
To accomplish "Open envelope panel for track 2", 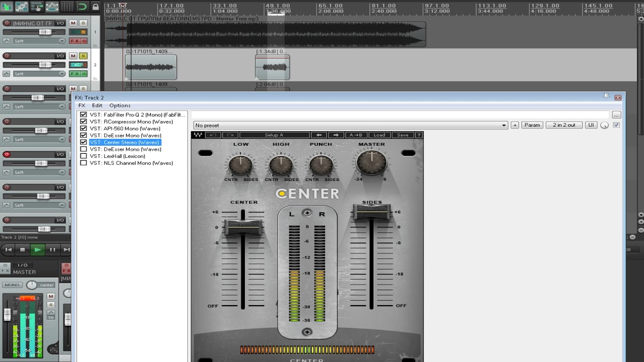I will (x=7, y=74).
